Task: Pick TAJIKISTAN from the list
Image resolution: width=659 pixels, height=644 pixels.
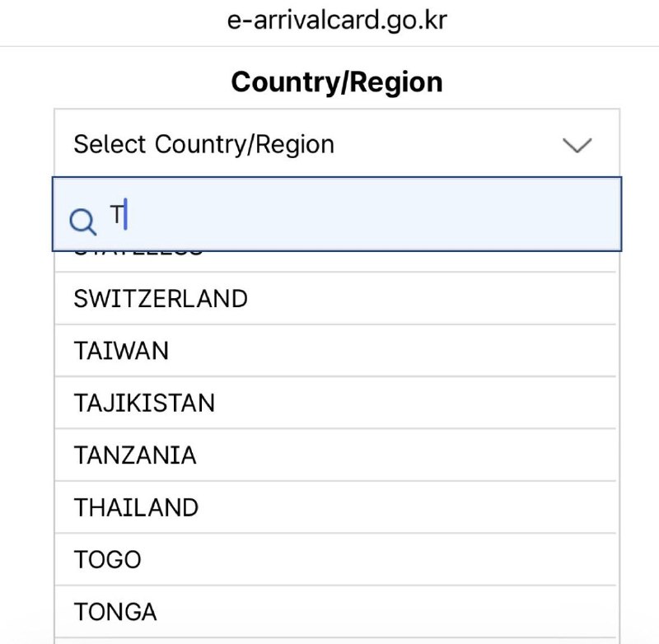Action: (144, 403)
